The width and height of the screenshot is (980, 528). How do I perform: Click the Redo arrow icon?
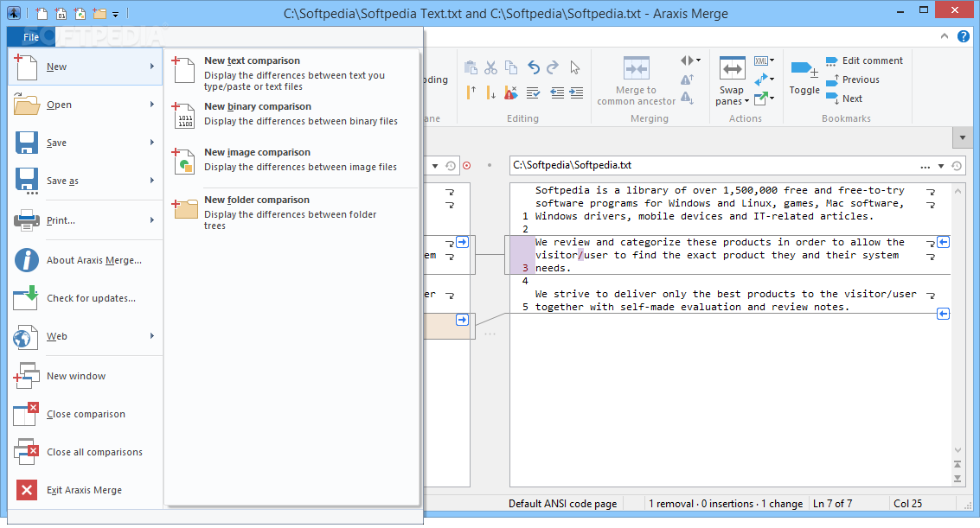tap(553, 67)
